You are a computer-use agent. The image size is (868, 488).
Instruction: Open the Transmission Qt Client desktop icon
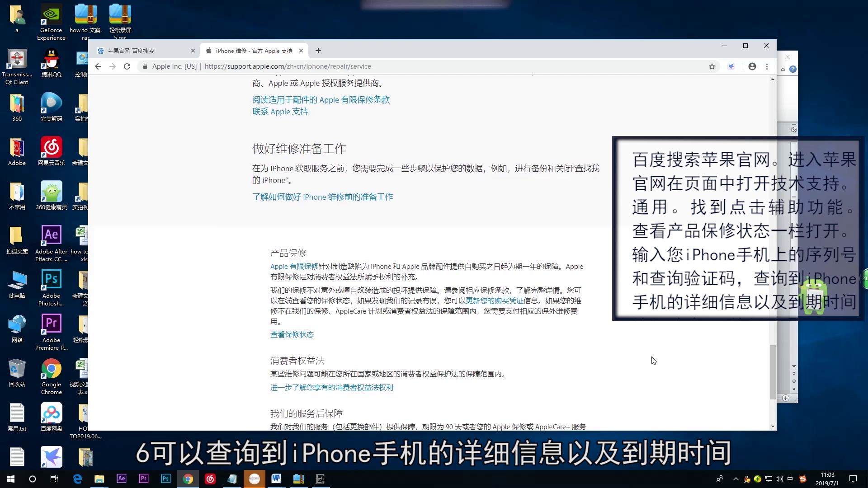click(x=17, y=66)
